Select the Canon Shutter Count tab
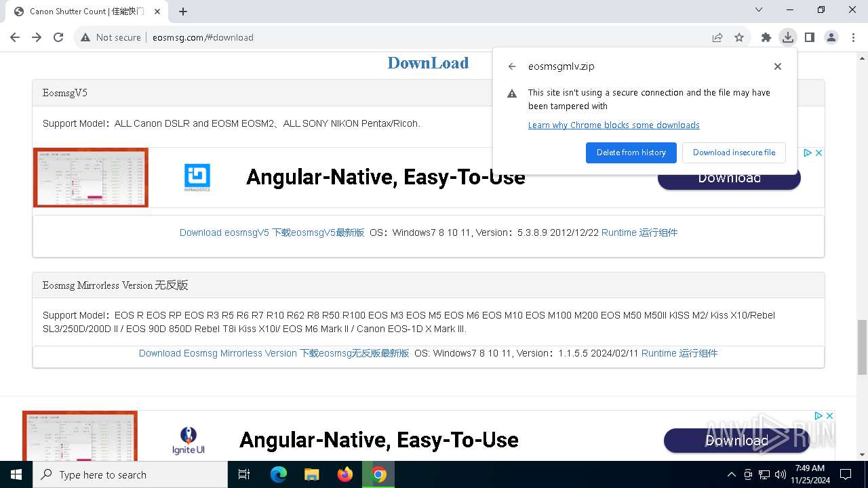 coord(87,11)
